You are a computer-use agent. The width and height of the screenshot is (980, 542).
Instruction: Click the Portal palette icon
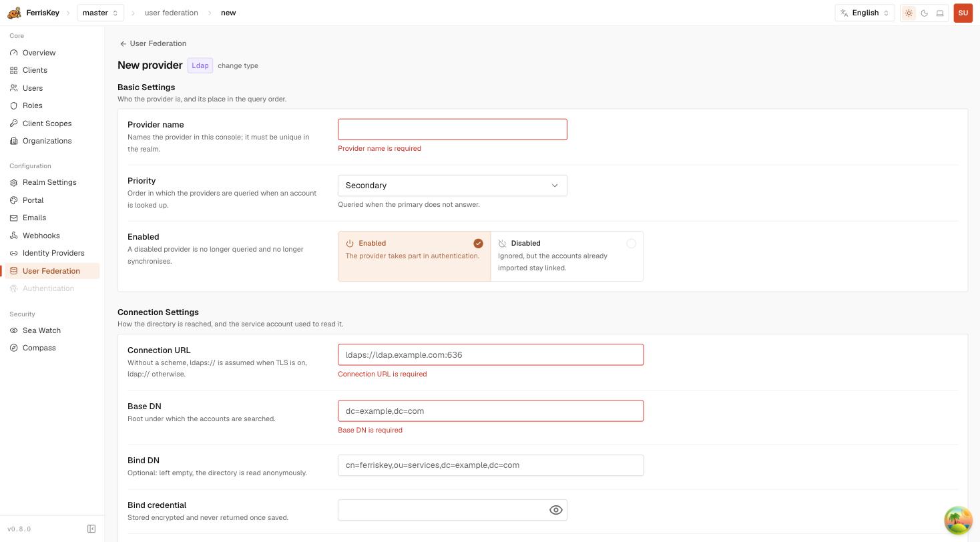[x=14, y=200]
